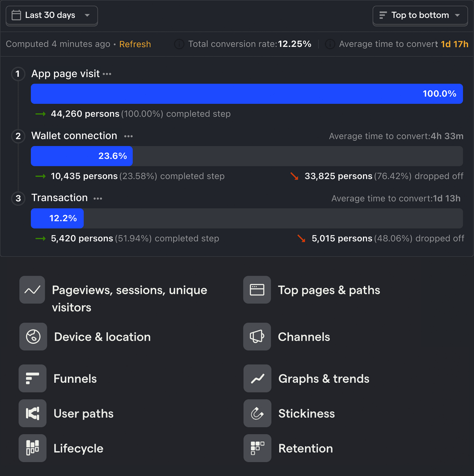Click the User paths icon

point(33,413)
